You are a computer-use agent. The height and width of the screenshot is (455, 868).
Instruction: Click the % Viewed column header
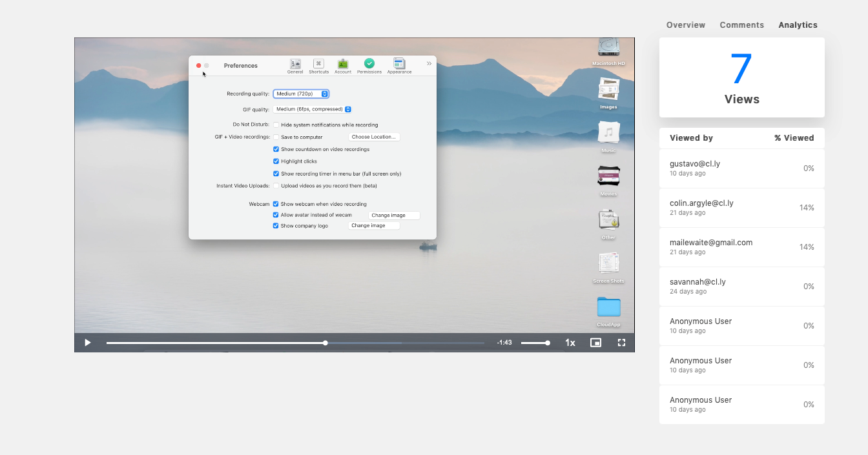(794, 138)
